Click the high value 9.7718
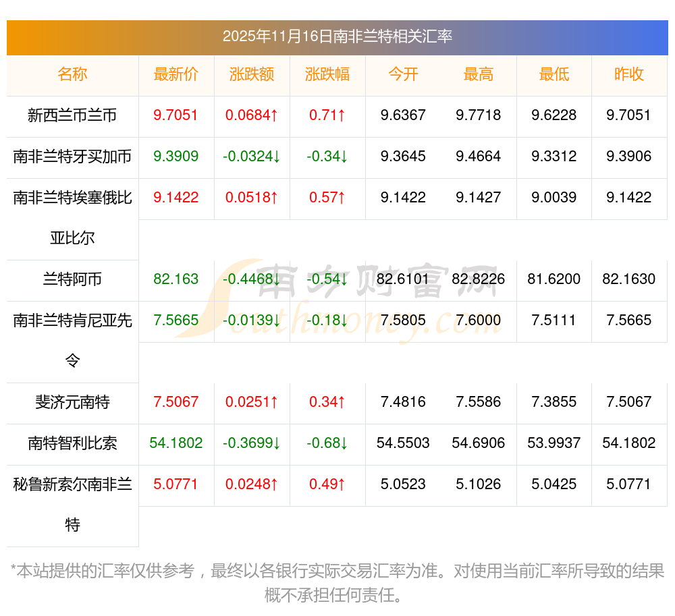Image resolution: width=675 pixels, height=616 pixels. [x=479, y=115]
